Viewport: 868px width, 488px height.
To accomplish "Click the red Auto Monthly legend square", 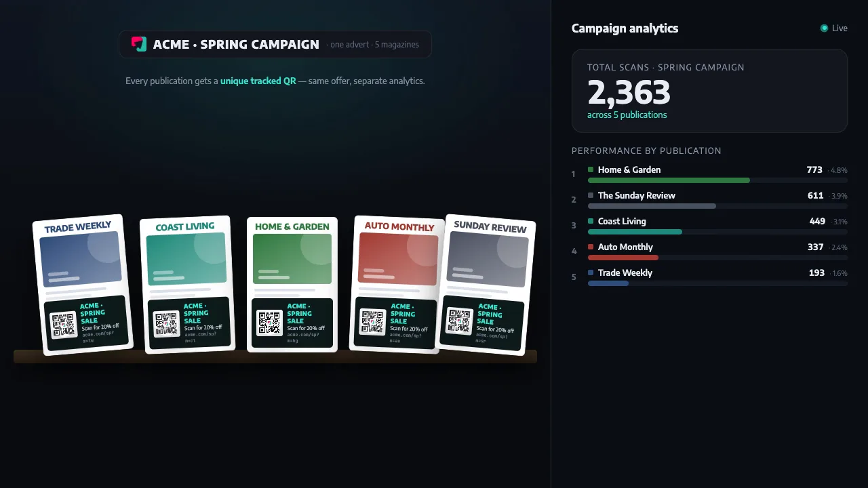I will pos(591,247).
